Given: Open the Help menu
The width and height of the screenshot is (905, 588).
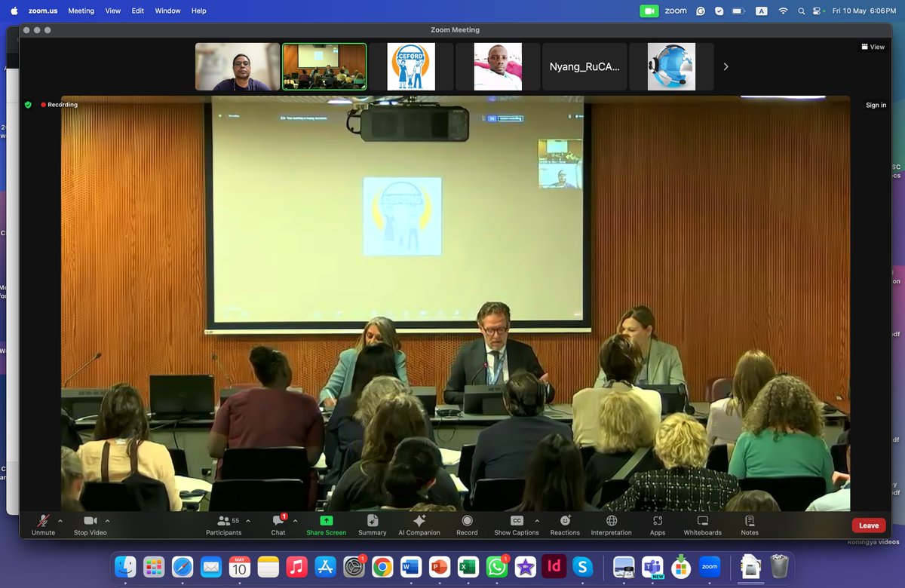Looking at the screenshot, I should pyautogui.click(x=199, y=11).
